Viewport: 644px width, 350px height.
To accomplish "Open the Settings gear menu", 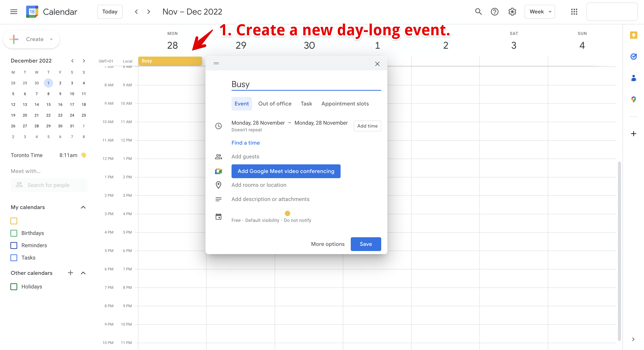I will click(x=512, y=12).
